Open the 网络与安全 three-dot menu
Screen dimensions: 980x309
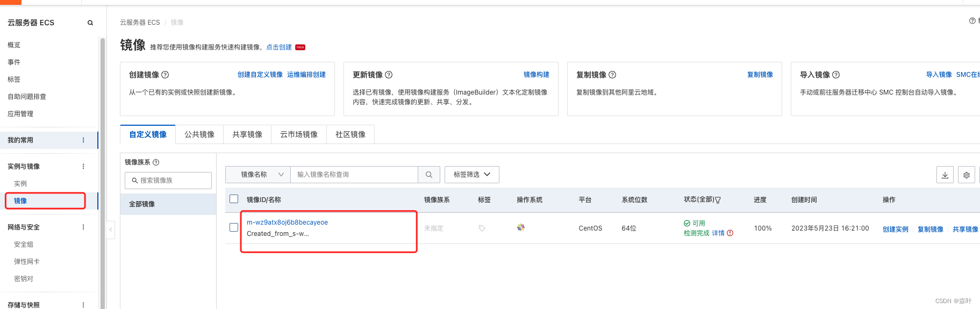(83, 227)
